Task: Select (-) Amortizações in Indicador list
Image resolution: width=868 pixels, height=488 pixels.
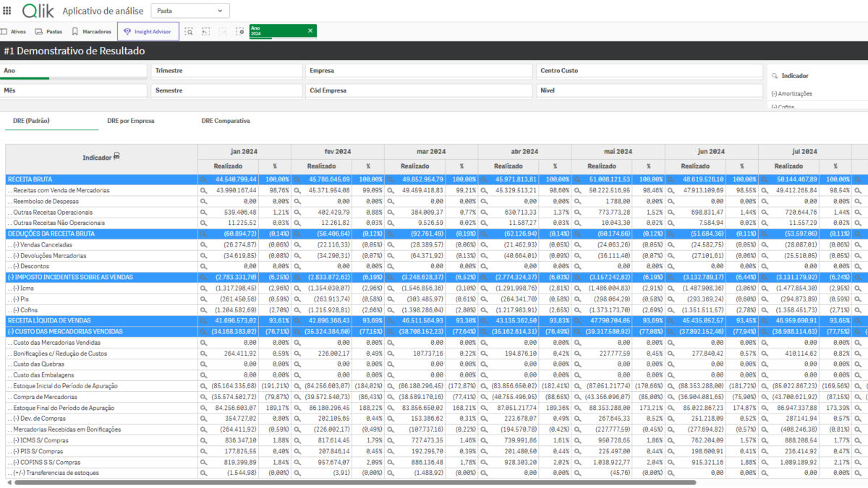Action: (x=792, y=94)
